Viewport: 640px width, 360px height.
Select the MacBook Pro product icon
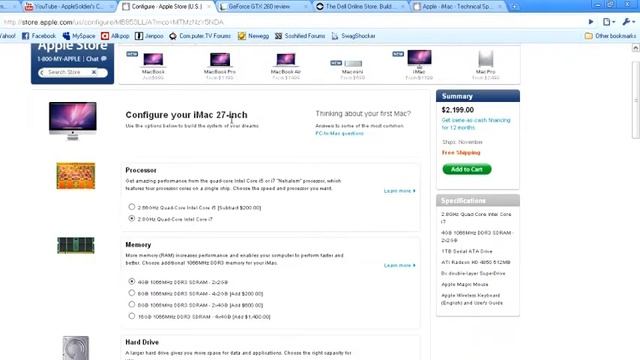click(220, 60)
